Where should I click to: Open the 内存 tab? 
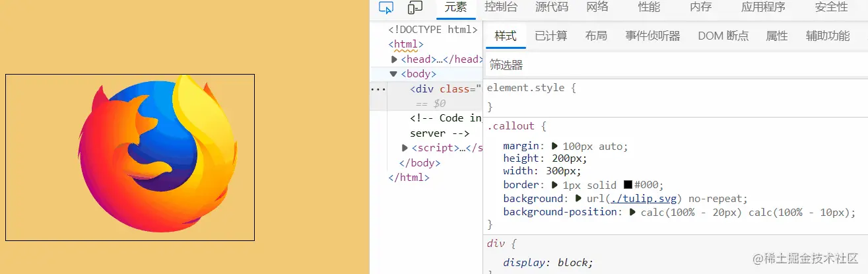[x=700, y=7]
